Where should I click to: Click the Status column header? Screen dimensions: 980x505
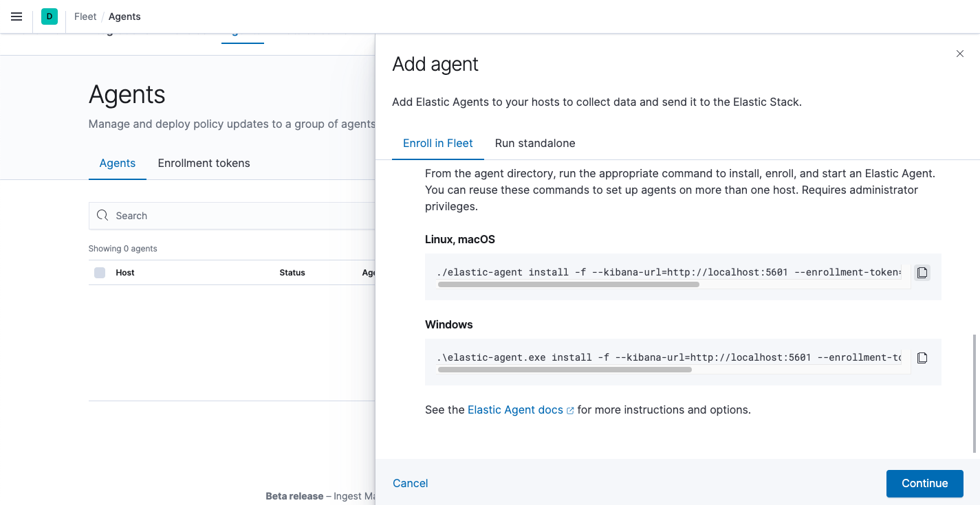tap(292, 272)
